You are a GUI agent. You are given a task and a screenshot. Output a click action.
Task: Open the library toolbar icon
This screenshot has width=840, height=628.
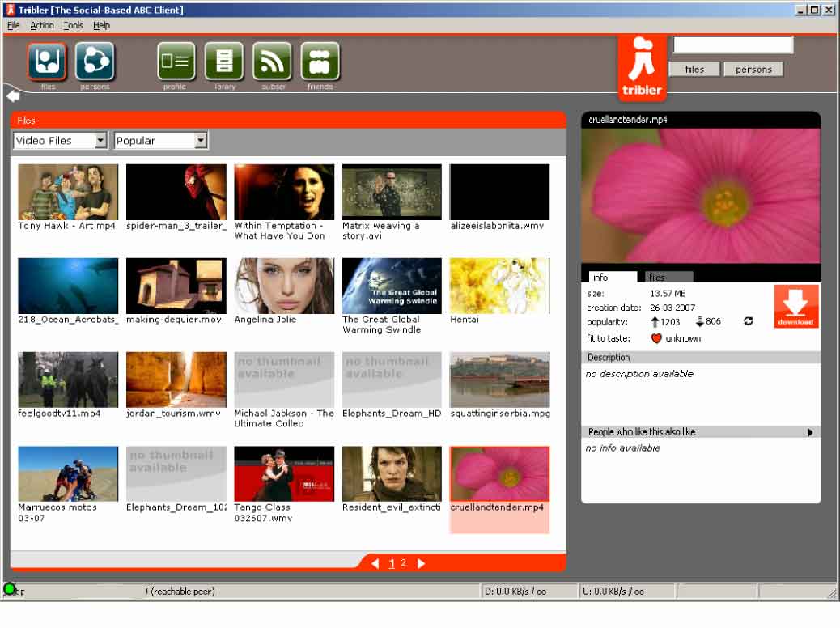pos(224,61)
